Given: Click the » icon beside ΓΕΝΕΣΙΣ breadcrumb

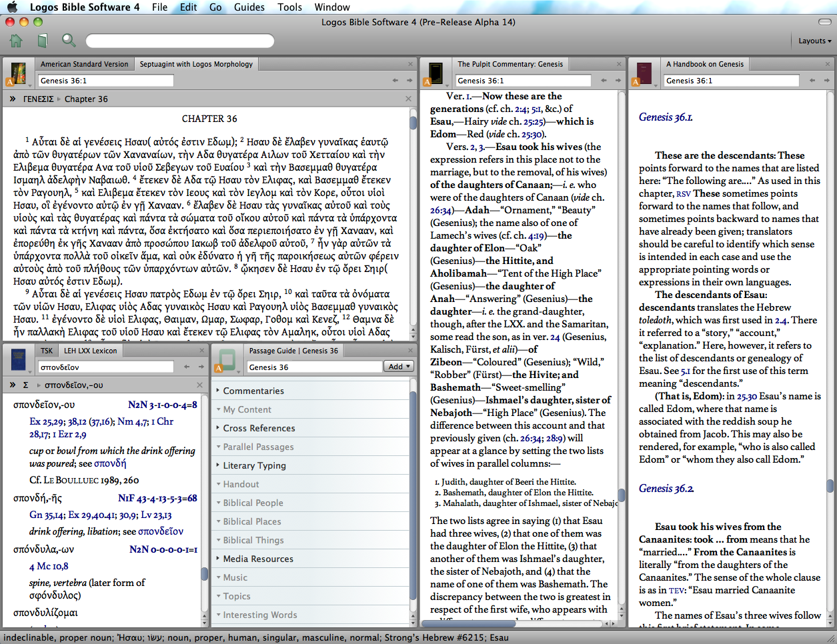Looking at the screenshot, I should [12, 99].
